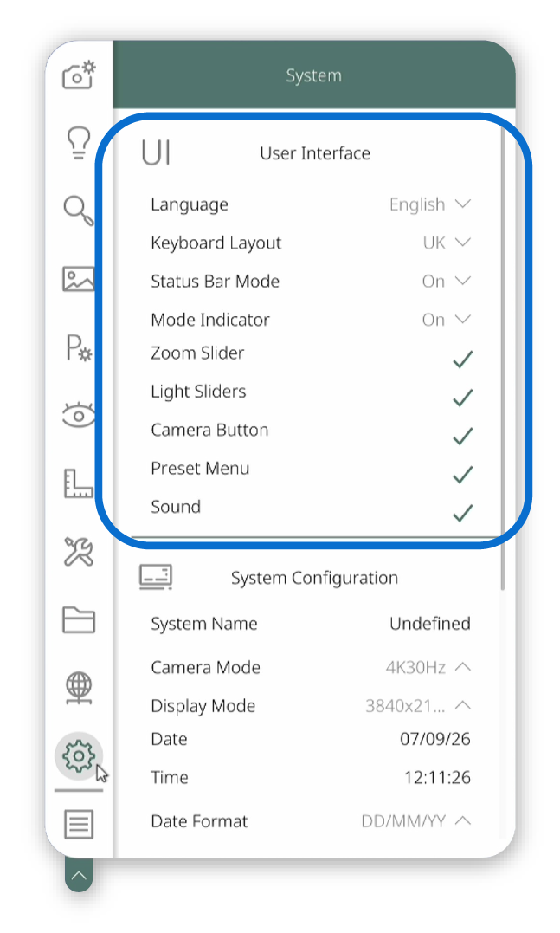Image resolution: width=560 pixels, height=933 pixels.
Task: Toggle the Camera Button checkmark
Action: tap(462, 436)
